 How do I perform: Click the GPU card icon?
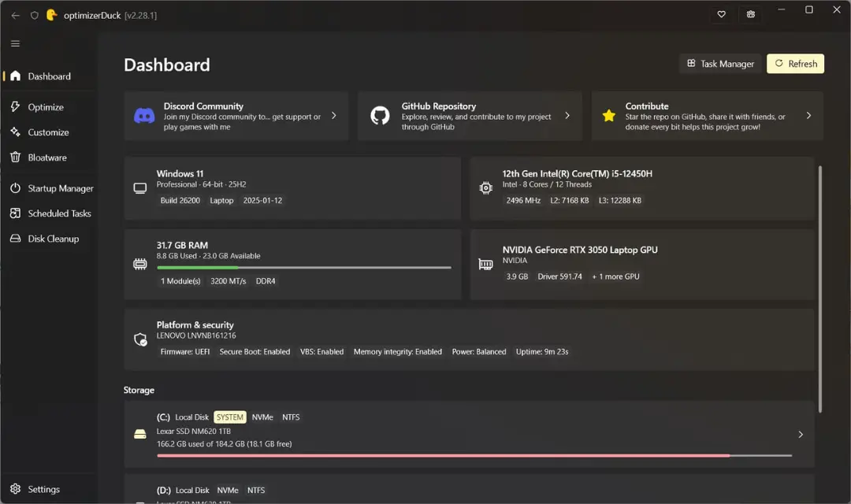485,265
